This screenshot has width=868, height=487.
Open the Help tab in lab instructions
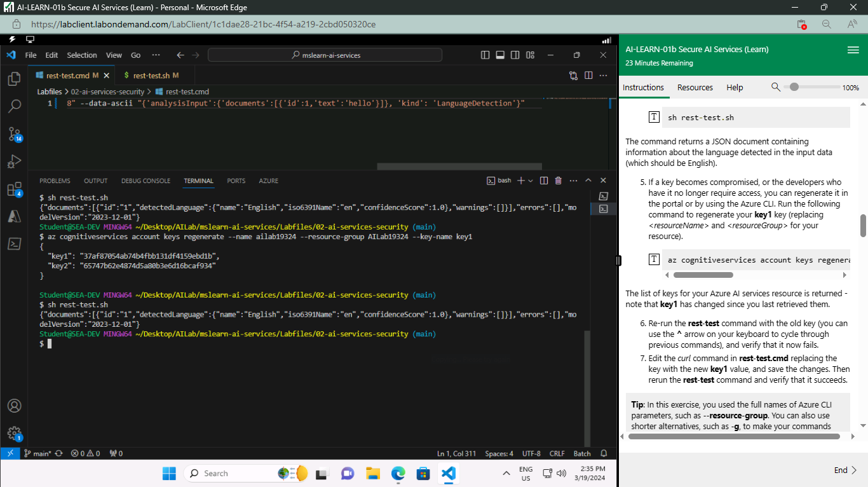735,88
